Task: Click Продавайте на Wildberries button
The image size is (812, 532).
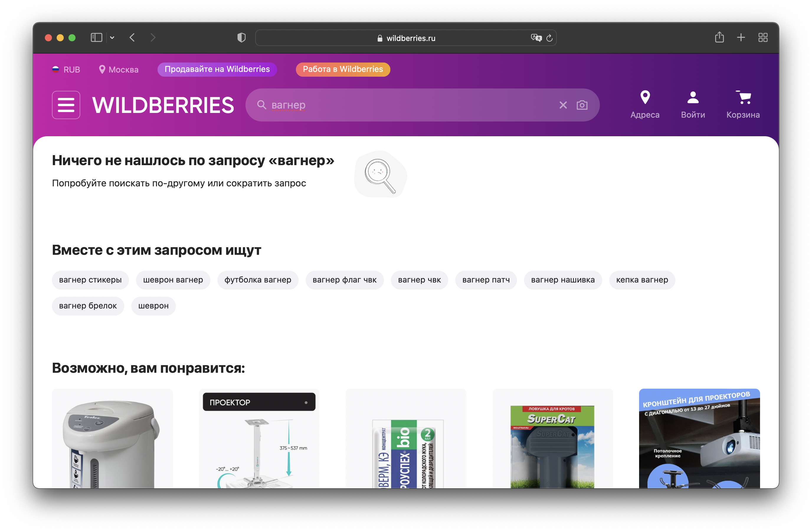Action: click(x=217, y=69)
